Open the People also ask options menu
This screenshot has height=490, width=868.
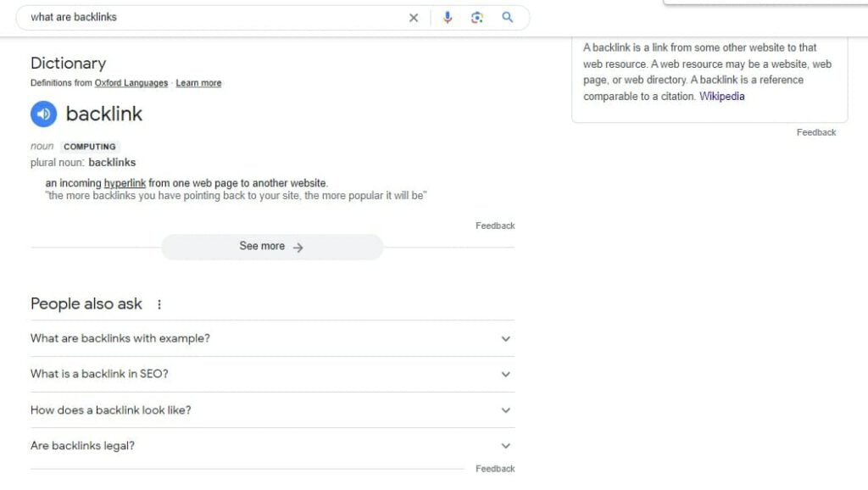[x=159, y=303]
